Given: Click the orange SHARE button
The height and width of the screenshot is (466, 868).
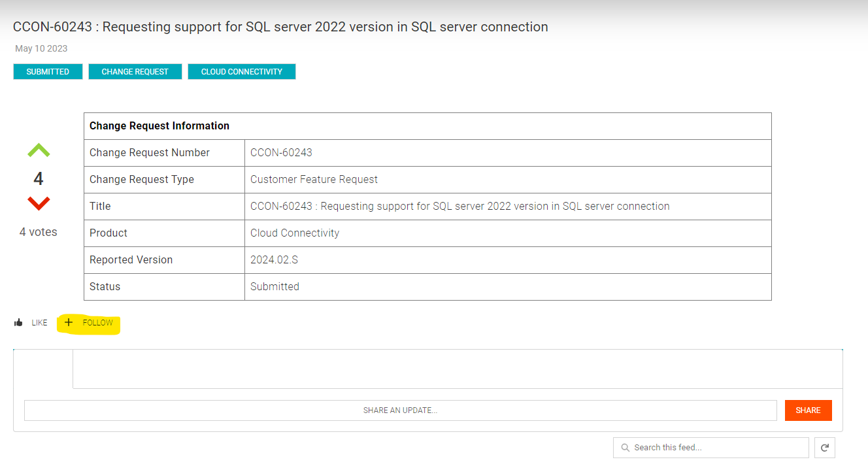Looking at the screenshot, I should click(809, 410).
